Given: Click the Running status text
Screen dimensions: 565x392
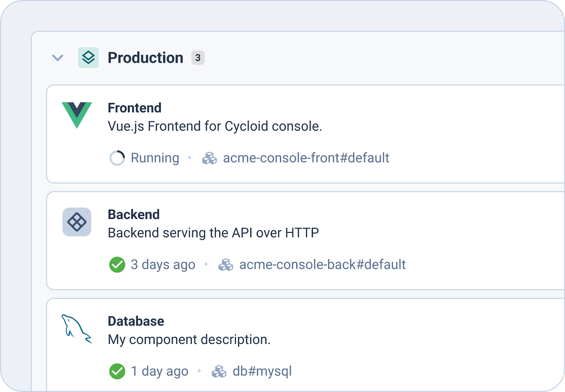Looking at the screenshot, I should tap(155, 158).
